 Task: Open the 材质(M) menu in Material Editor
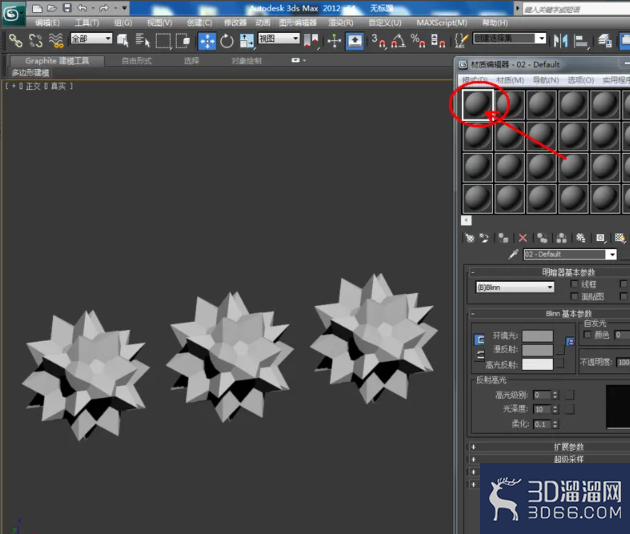pyautogui.click(x=510, y=80)
